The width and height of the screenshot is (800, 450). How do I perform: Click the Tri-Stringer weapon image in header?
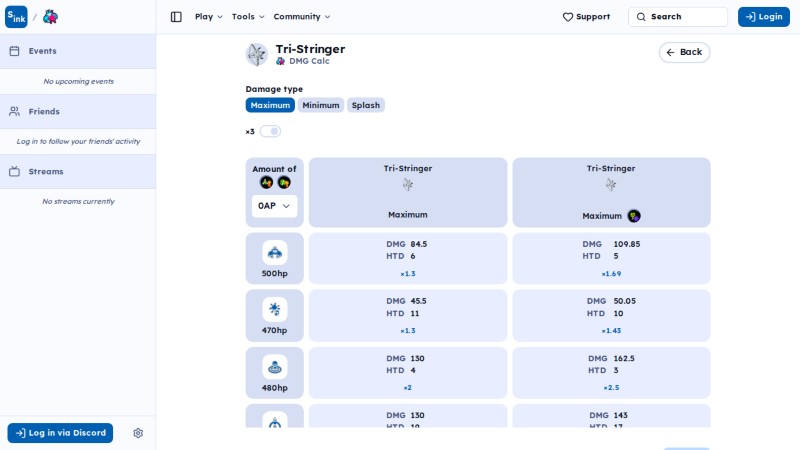click(257, 54)
